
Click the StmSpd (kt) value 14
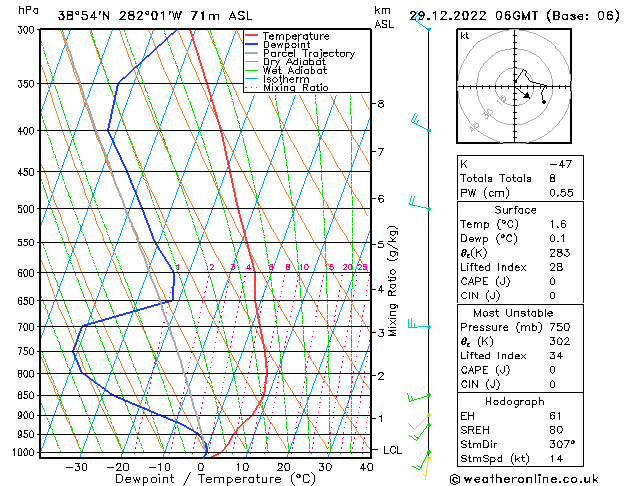pos(556,459)
